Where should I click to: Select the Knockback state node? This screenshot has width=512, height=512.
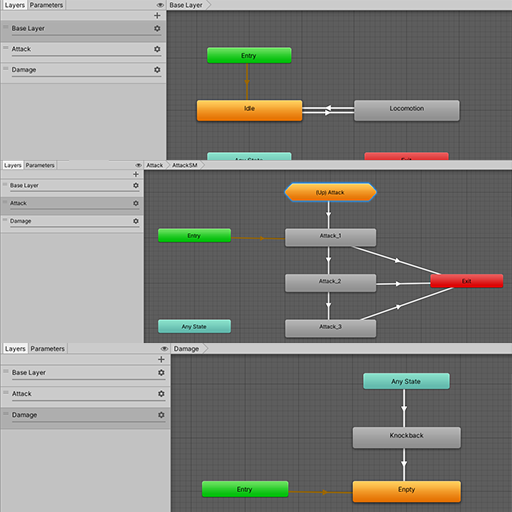pyautogui.click(x=407, y=437)
